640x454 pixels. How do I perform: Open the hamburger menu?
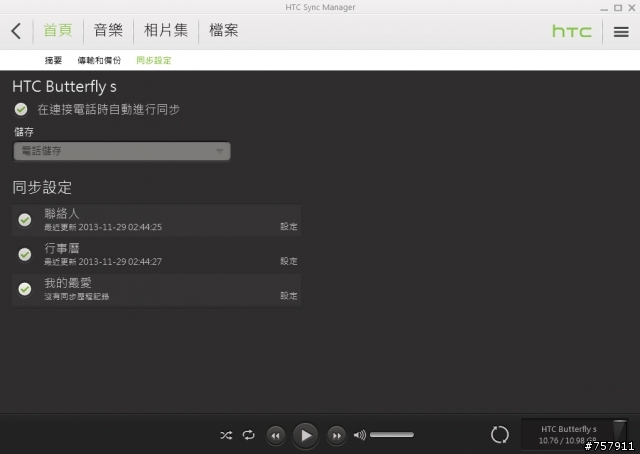point(621,32)
